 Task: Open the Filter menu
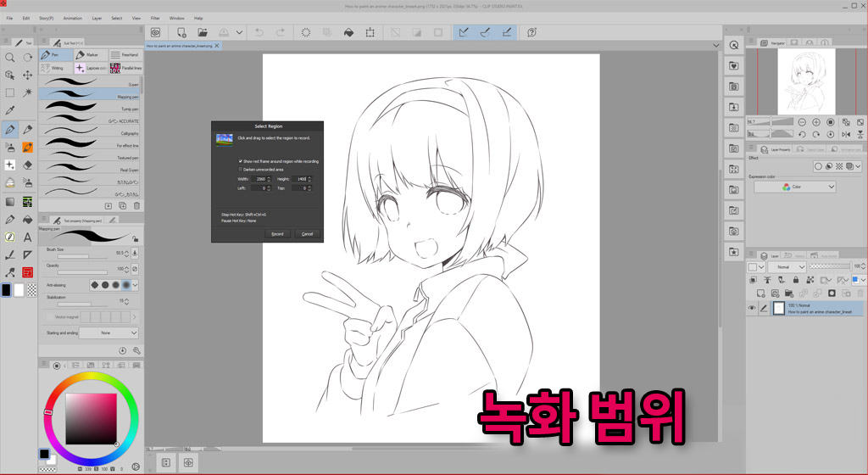tap(155, 17)
